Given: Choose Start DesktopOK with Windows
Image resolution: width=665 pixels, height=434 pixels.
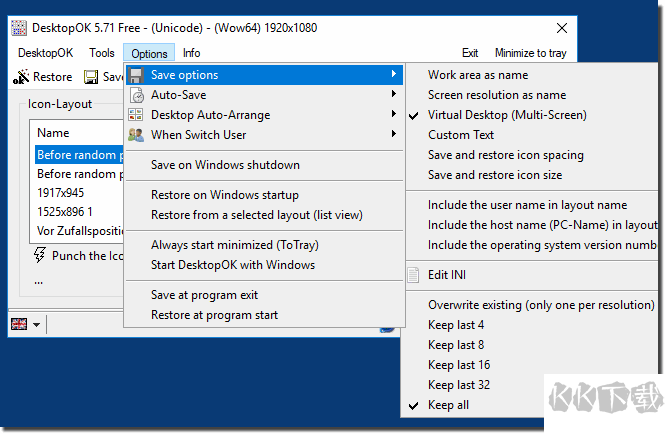Looking at the screenshot, I should pos(265,265).
